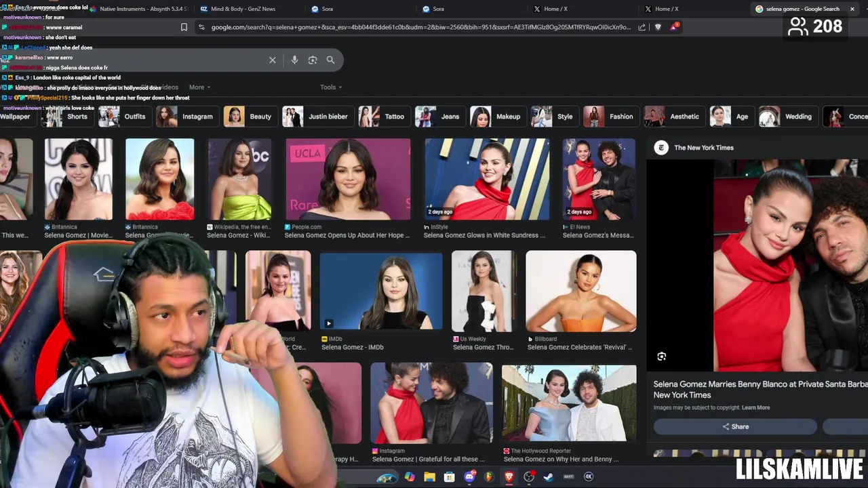Open OBS Studio from the taskbar

[529, 477]
